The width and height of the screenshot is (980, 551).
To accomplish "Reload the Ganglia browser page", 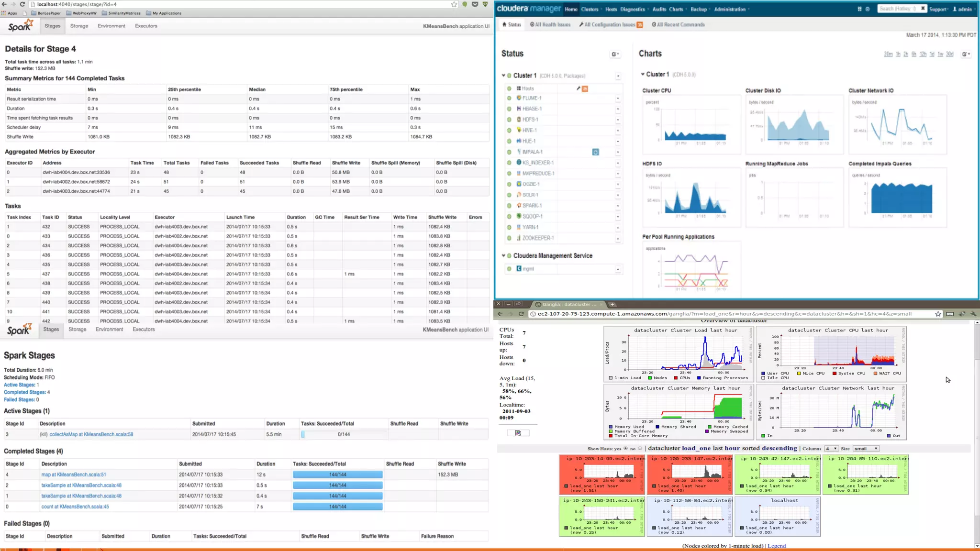I will pyautogui.click(x=521, y=314).
